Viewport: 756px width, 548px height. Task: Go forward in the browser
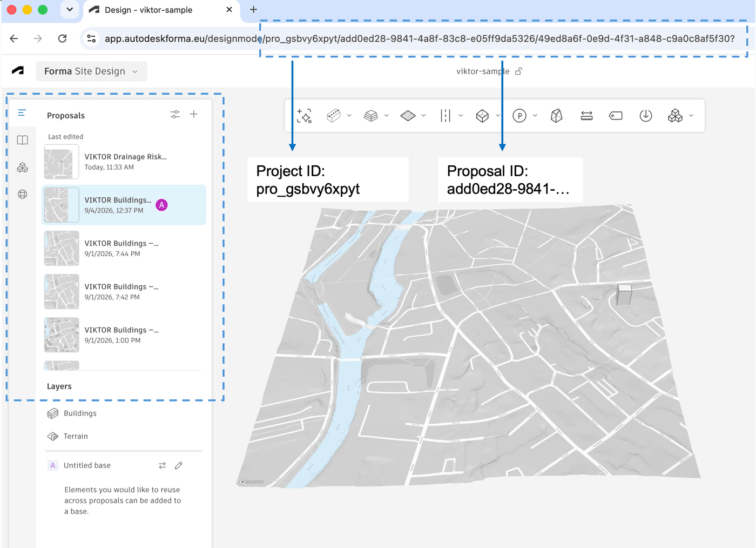tap(38, 38)
